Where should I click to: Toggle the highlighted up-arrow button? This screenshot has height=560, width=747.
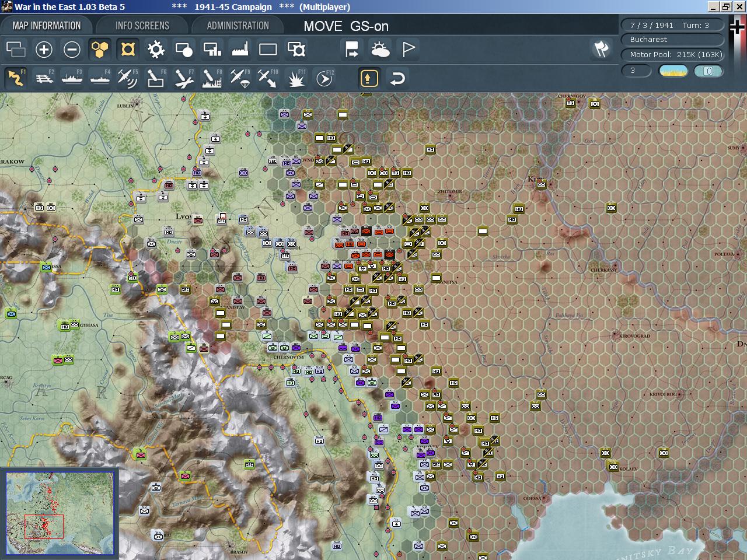click(369, 78)
